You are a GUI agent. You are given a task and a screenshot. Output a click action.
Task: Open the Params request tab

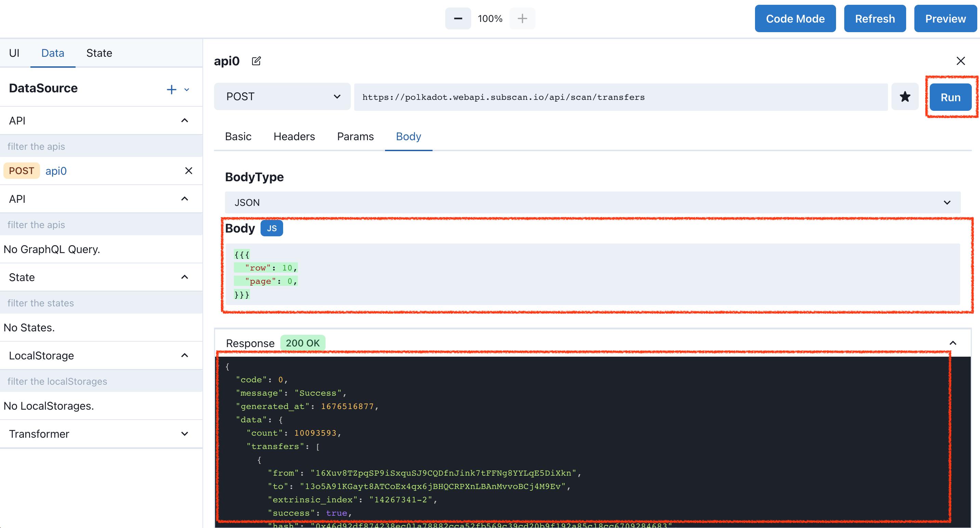pyautogui.click(x=355, y=136)
